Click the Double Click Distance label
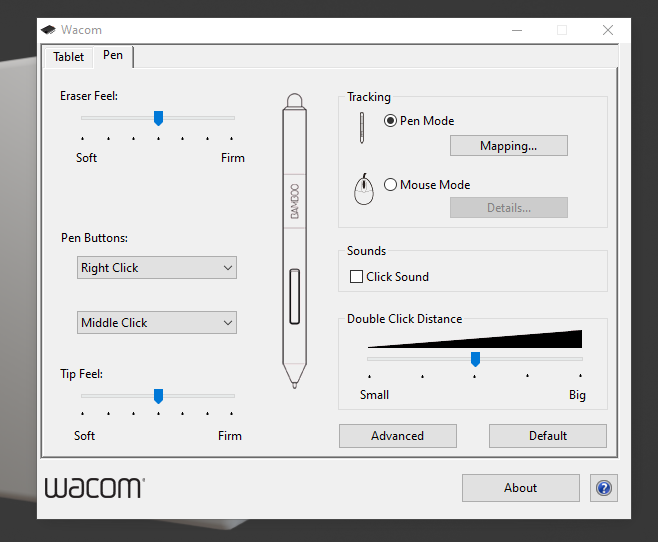 click(x=405, y=319)
